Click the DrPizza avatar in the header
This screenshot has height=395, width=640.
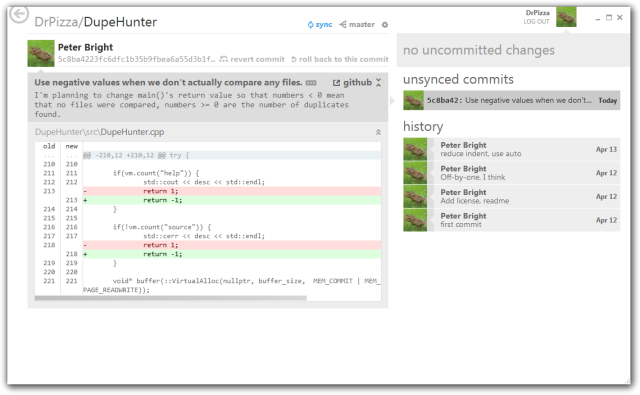point(566,17)
